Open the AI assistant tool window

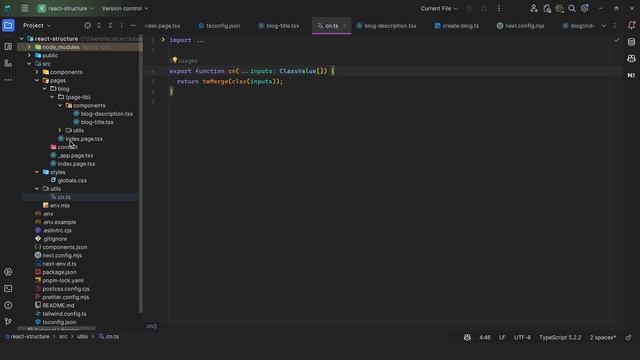click(x=631, y=58)
